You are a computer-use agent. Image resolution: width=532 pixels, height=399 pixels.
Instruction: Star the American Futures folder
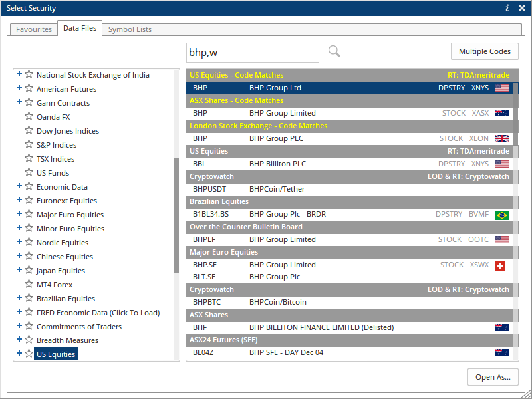(29, 88)
